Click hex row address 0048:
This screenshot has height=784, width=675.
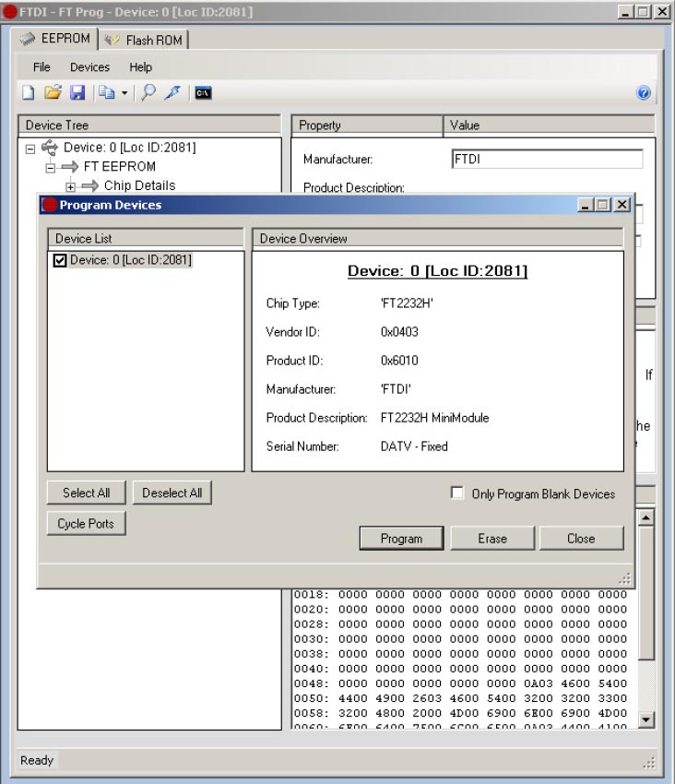[311, 683]
